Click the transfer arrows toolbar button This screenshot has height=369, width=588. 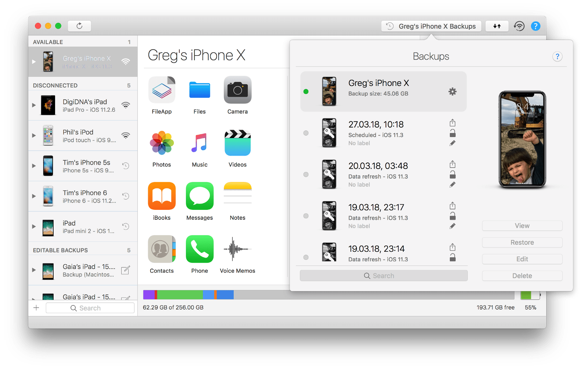click(x=497, y=26)
